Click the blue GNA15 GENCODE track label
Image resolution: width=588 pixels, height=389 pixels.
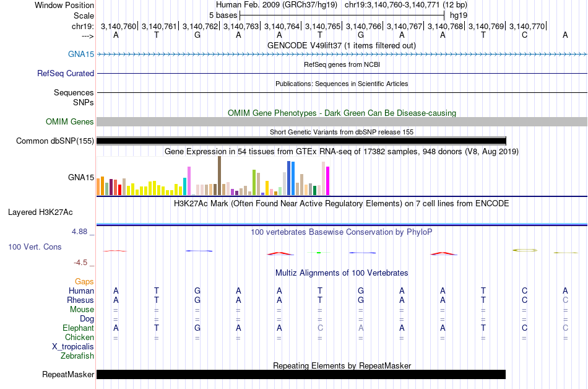(x=81, y=54)
